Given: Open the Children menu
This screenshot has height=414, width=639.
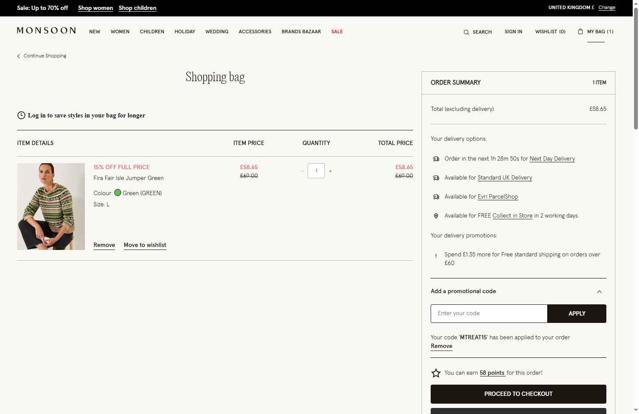Looking at the screenshot, I should coord(152,31).
